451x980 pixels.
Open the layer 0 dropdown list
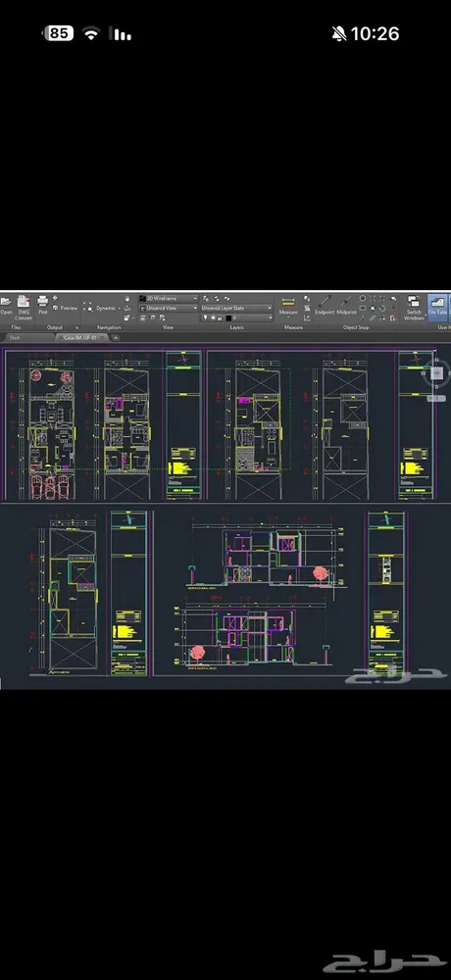click(271, 318)
